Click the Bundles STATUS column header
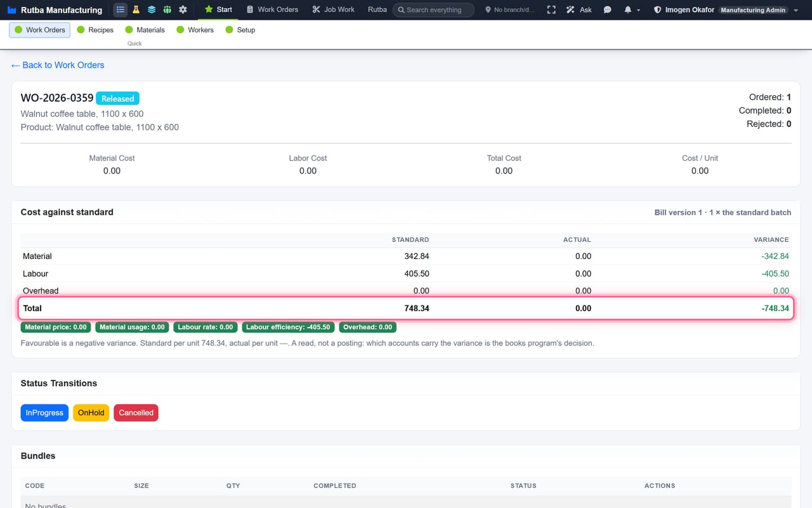The width and height of the screenshot is (812, 508). [x=523, y=486]
